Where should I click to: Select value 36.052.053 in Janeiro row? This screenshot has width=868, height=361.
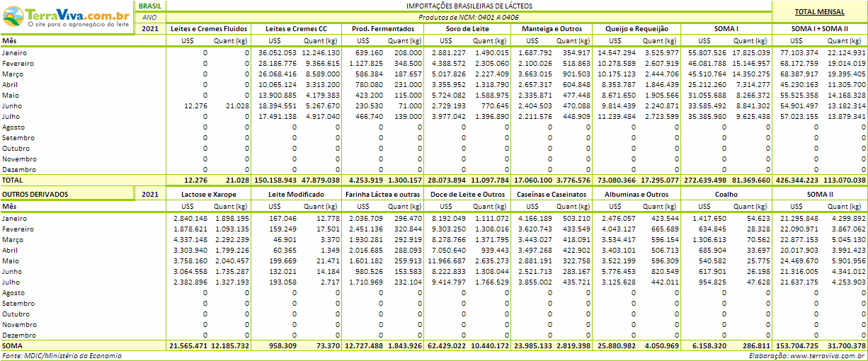click(x=278, y=53)
